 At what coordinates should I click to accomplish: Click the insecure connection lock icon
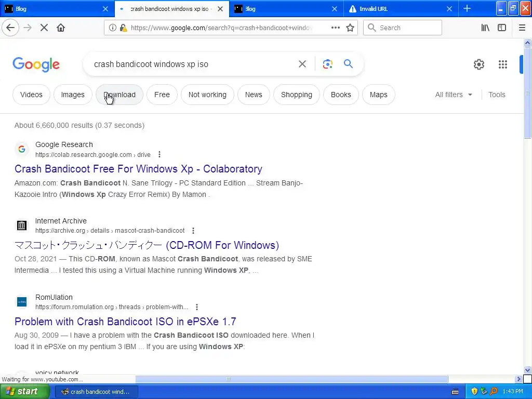[123, 28]
